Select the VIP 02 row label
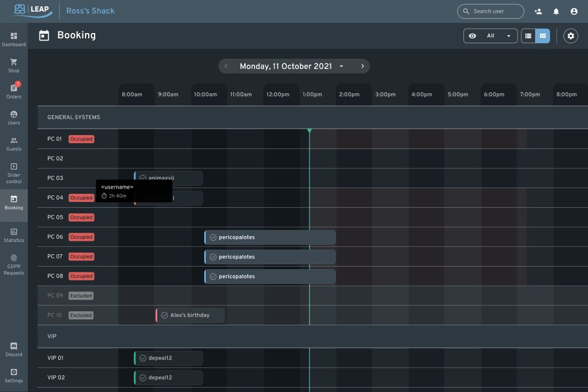This screenshot has width=588, height=392. click(x=56, y=378)
